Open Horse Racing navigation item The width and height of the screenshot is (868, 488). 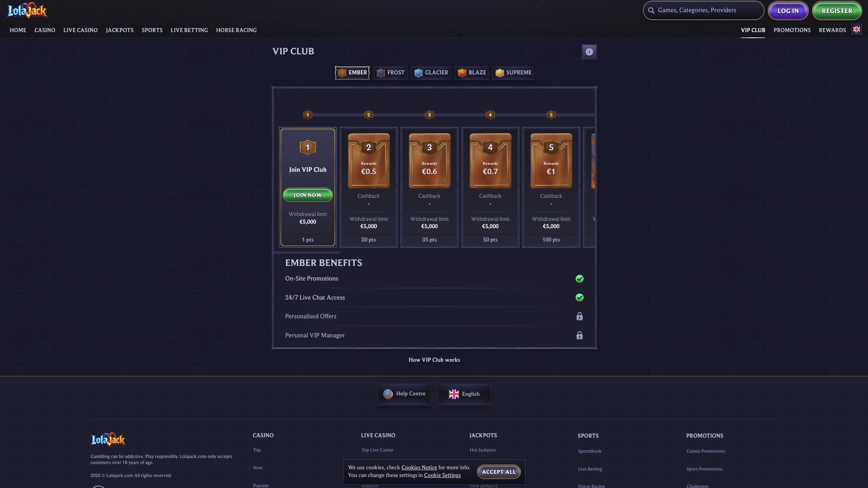point(236,30)
